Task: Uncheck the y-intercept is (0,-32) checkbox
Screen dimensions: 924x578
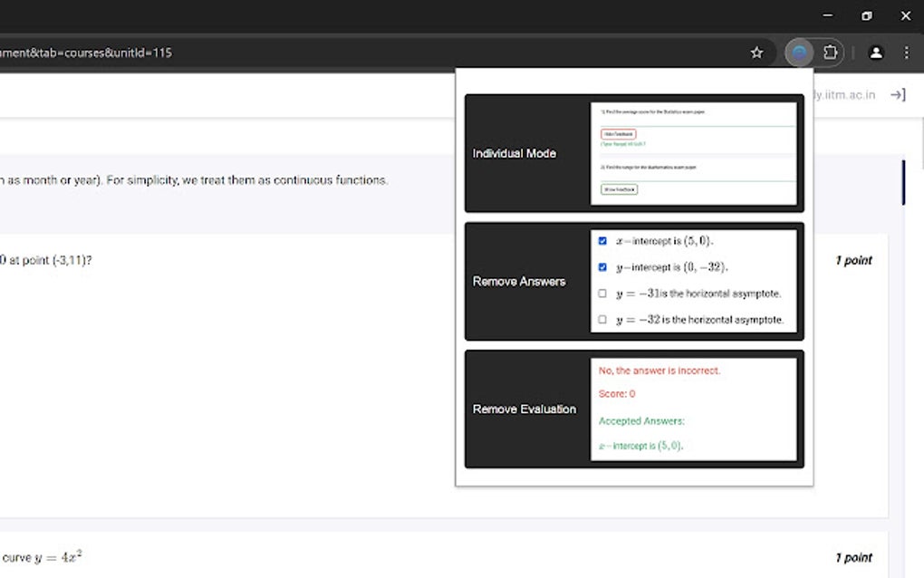Action: click(602, 266)
